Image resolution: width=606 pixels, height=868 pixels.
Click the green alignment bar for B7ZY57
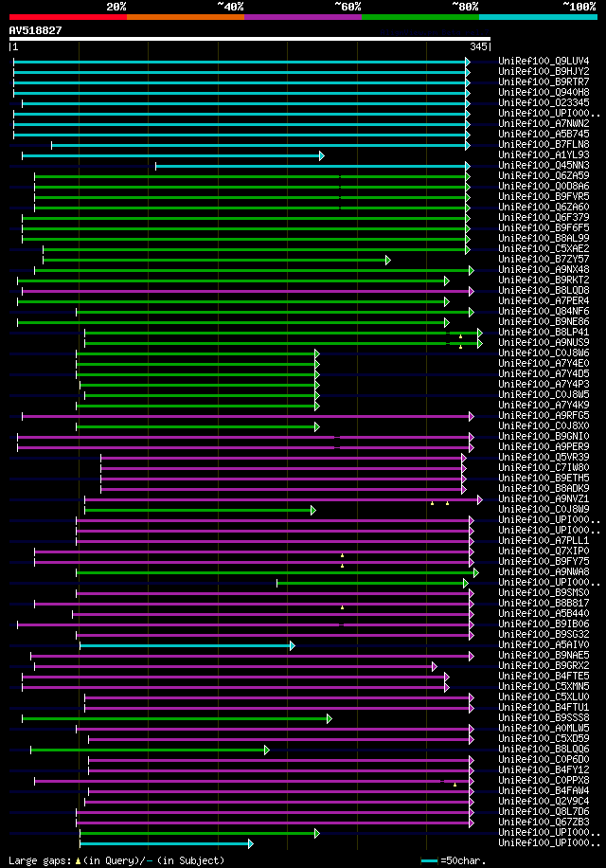coord(217,261)
